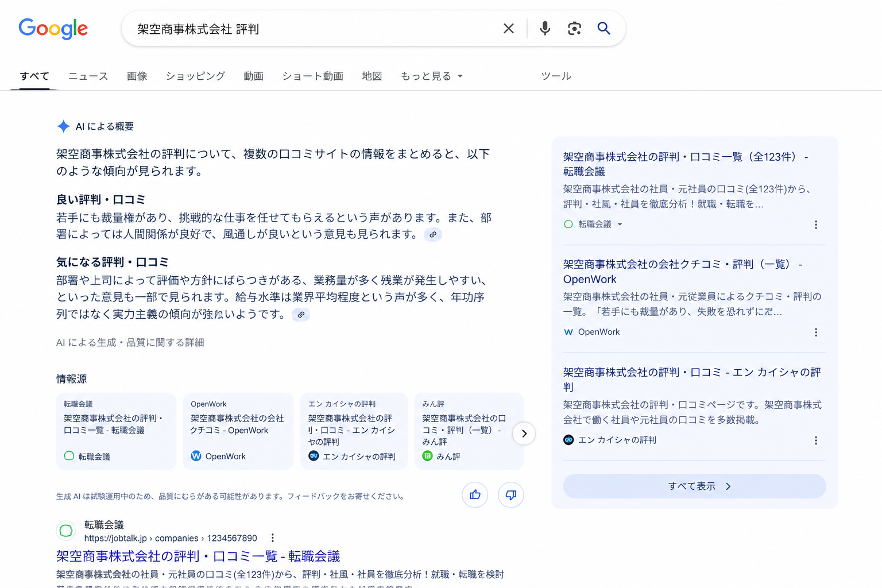Image resolution: width=882 pixels, height=588 pixels.
Task: Open sidebar link 会社クチコミ・評判 - OpenWork
Action: click(683, 272)
